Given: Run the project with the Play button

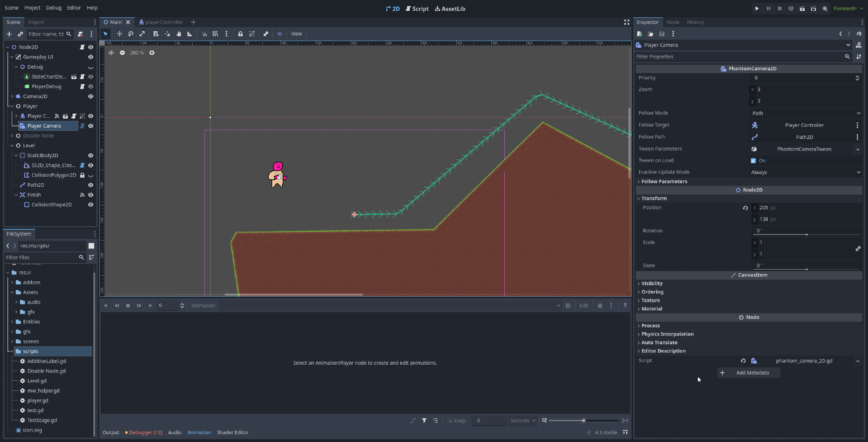Looking at the screenshot, I should tap(757, 8).
